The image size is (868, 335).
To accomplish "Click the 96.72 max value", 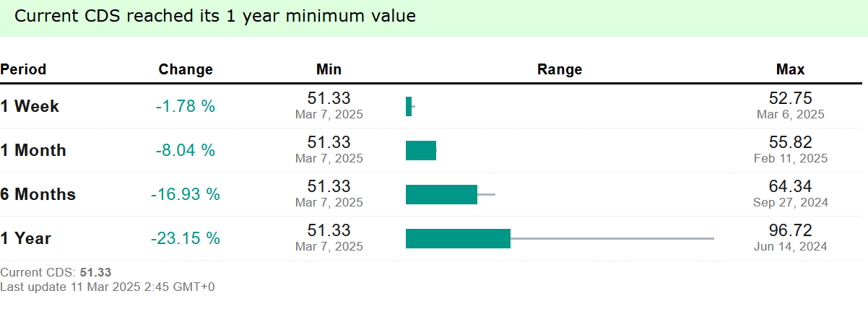I will 791,231.
